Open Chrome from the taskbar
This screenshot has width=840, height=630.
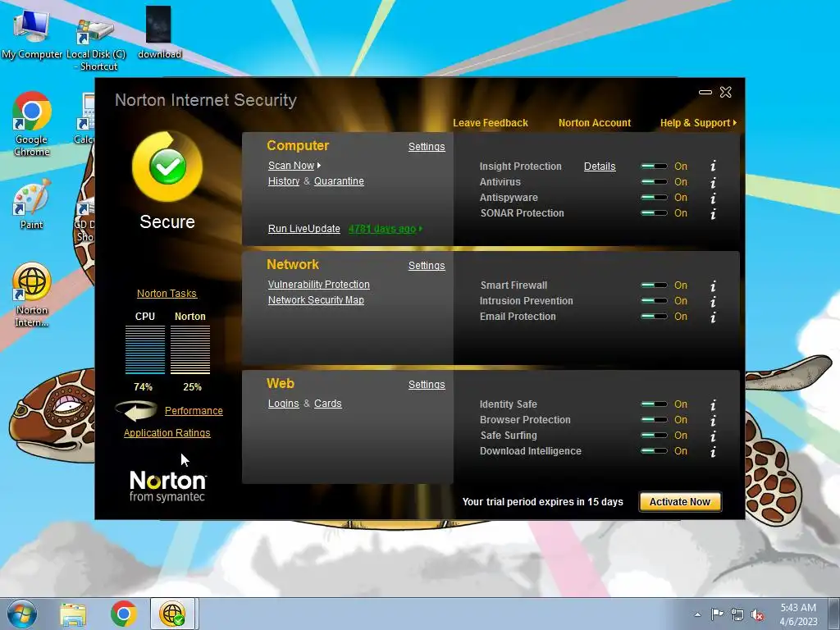pos(124,614)
